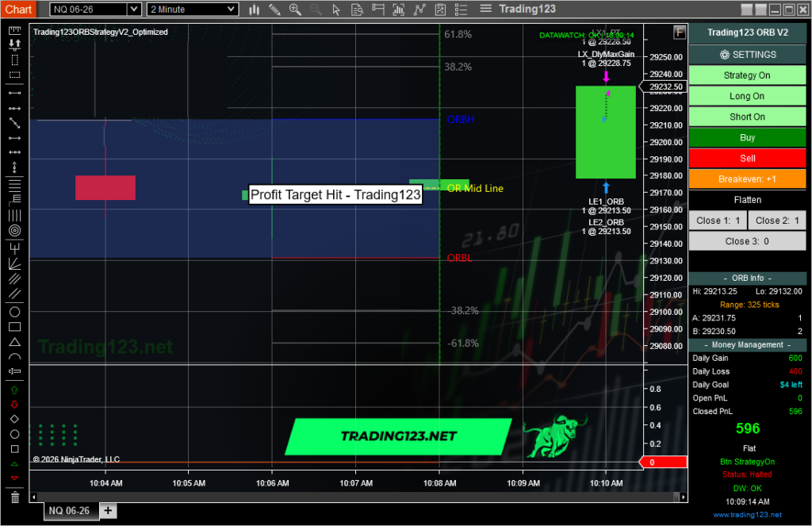Click the Daily Gain 600 value
Viewport: 812px width, 526px height.
(795, 358)
